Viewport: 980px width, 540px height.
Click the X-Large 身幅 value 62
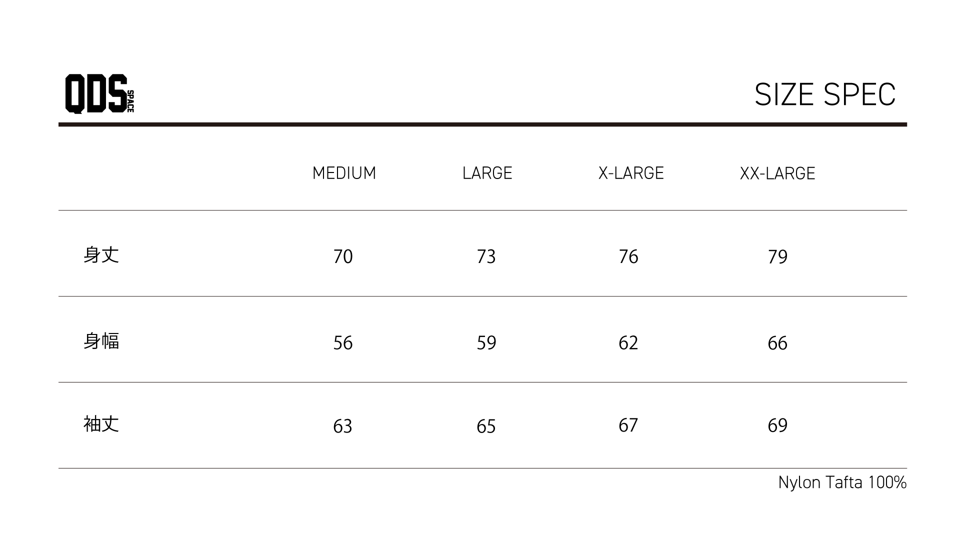point(628,343)
